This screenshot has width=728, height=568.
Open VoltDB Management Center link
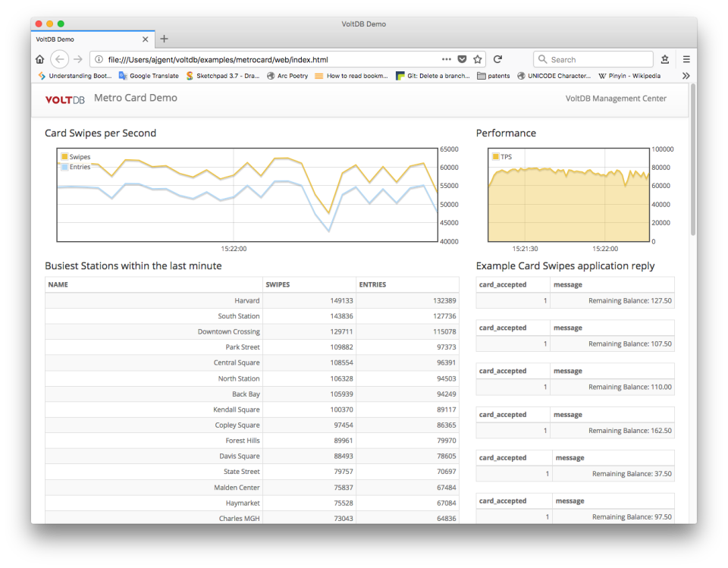pyautogui.click(x=616, y=99)
